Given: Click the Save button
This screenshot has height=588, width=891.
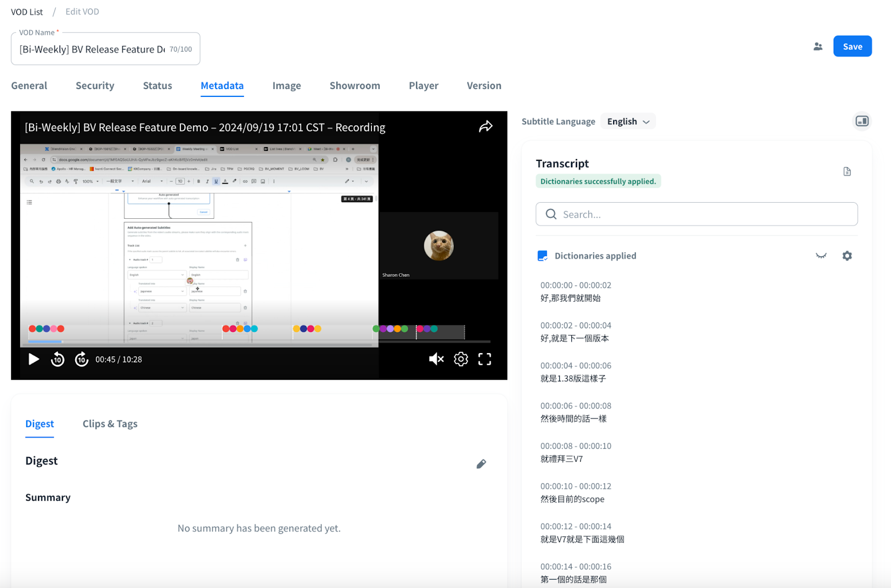Looking at the screenshot, I should (x=852, y=46).
